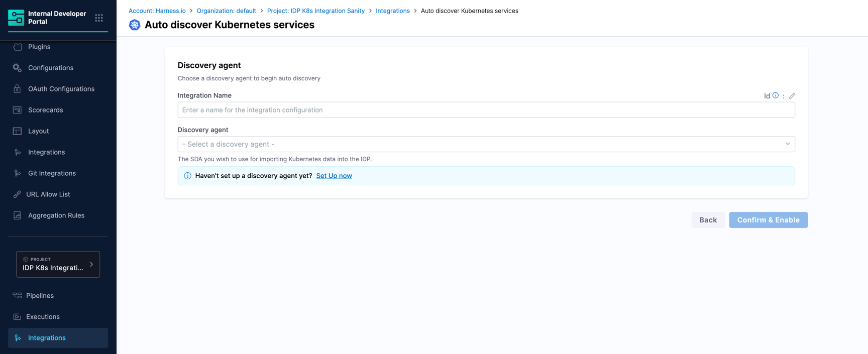Click the Harness Internal Developer Portal logo
The width and height of the screenshot is (868, 354).
tap(16, 18)
